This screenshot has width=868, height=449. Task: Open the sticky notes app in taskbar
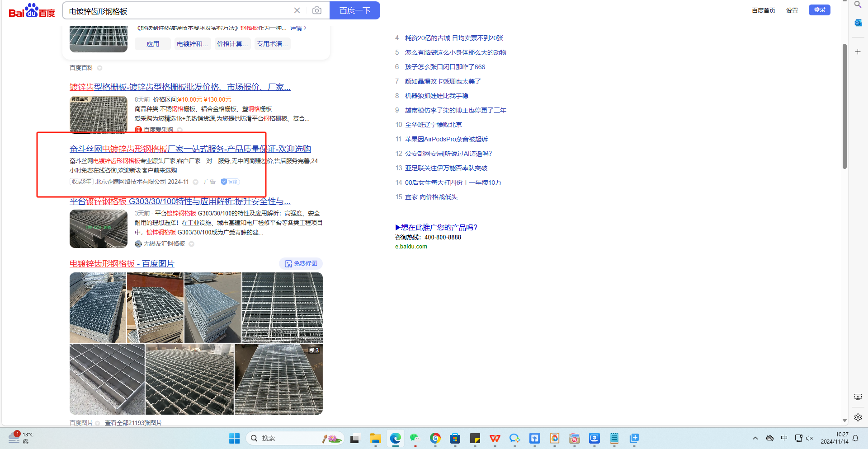[x=475, y=438]
